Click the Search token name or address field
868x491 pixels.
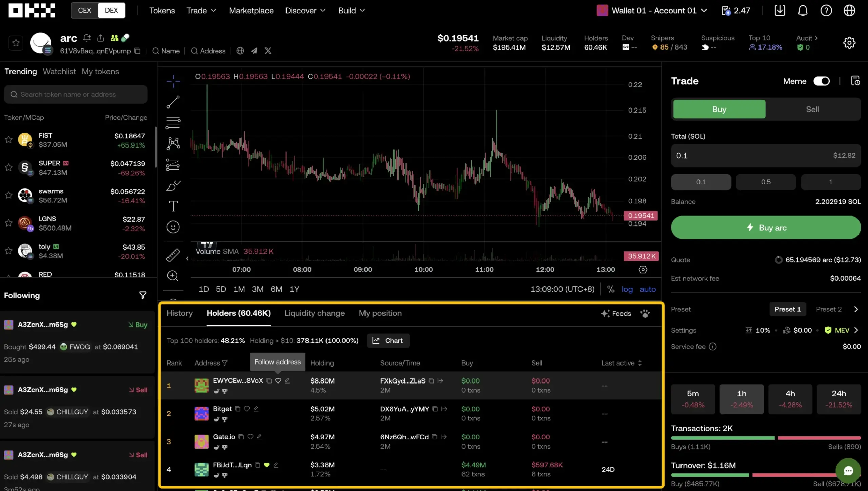coord(75,94)
